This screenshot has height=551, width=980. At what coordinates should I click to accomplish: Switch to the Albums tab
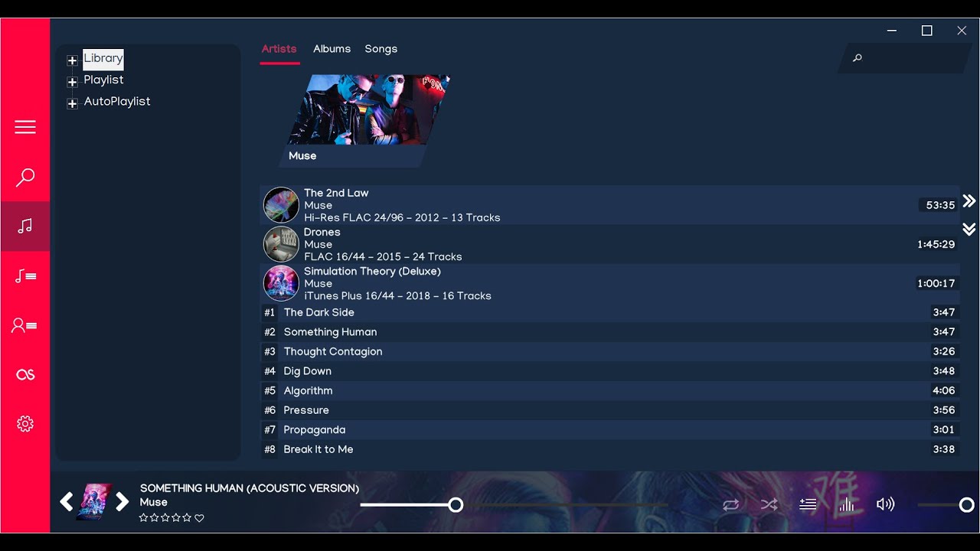pyautogui.click(x=332, y=49)
